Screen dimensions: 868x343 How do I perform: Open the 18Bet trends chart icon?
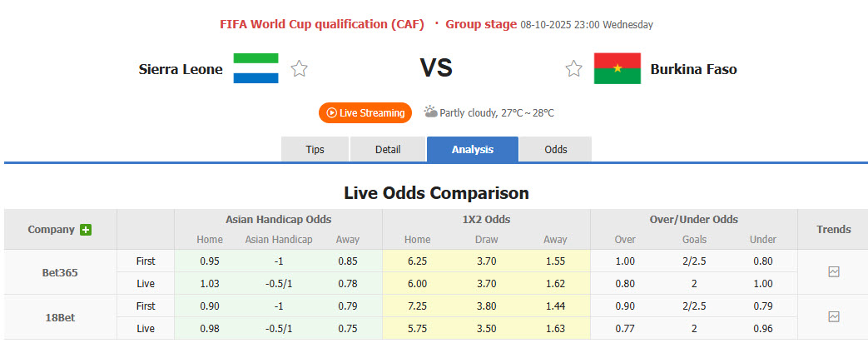coord(834,316)
